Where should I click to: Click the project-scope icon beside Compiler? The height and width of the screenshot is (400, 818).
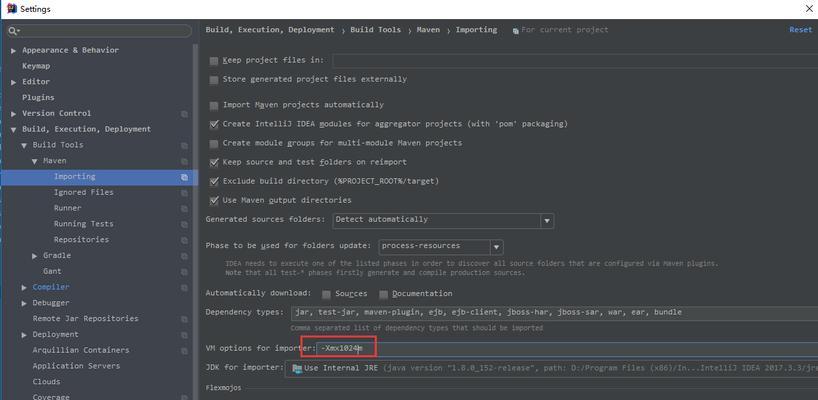coord(184,287)
